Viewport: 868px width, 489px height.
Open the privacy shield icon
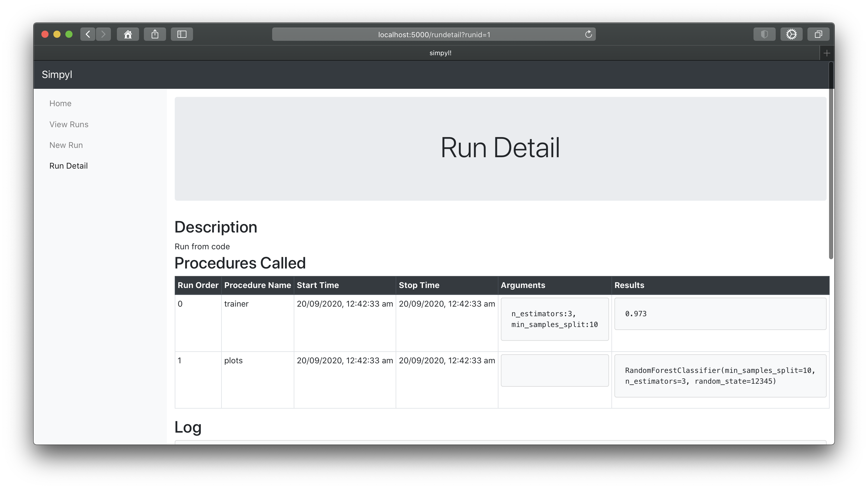(x=764, y=34)
